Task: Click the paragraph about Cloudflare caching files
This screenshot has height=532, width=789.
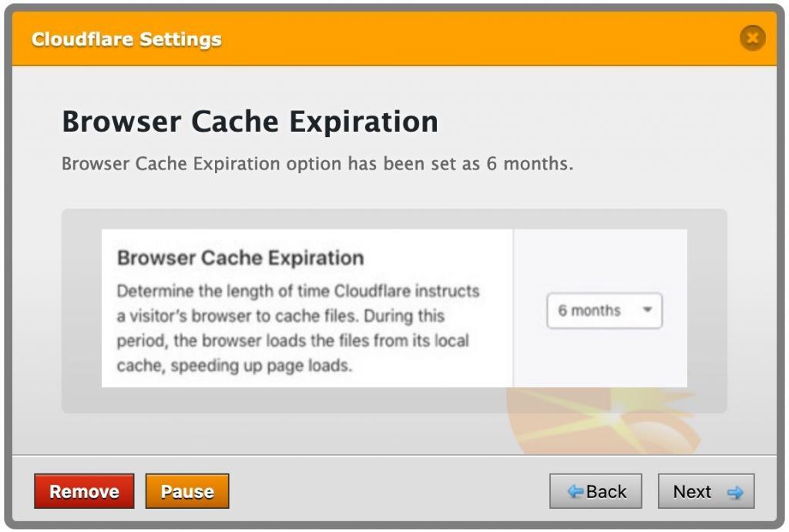Action: (298, 328)
